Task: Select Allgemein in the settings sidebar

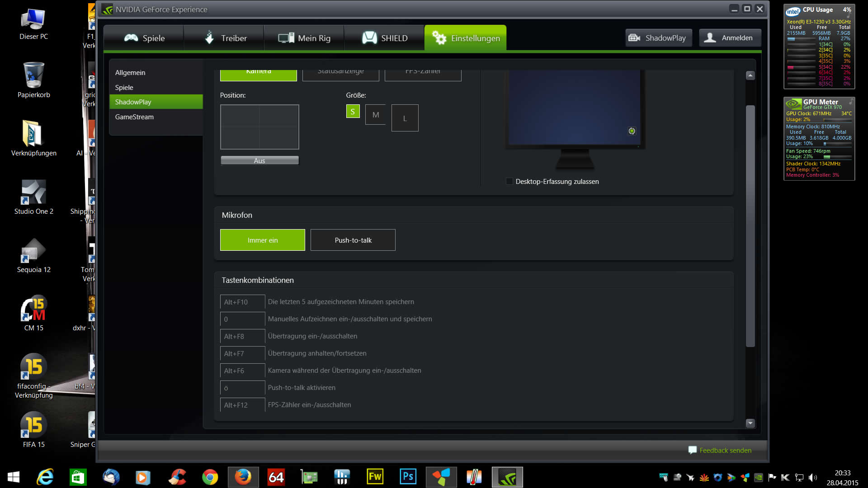Action: 156,72
